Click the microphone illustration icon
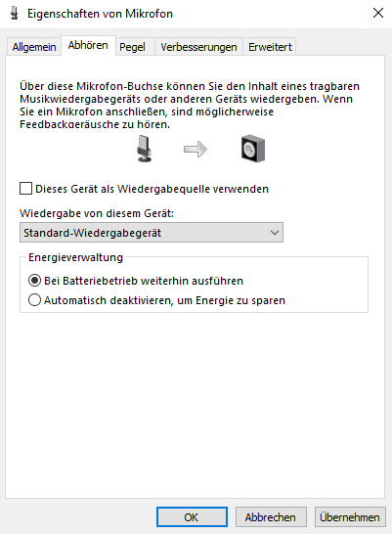 click(144, 149)
